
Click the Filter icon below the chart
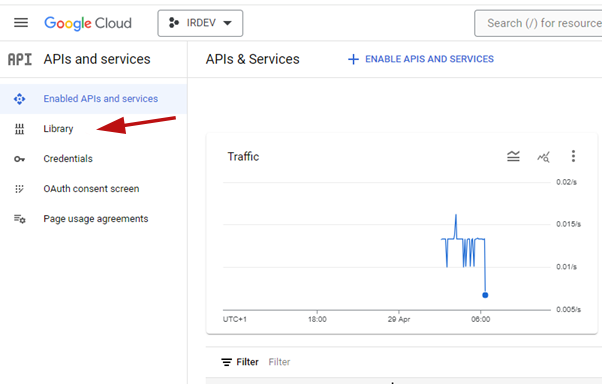pyautogui.click(x=227, y=362)
